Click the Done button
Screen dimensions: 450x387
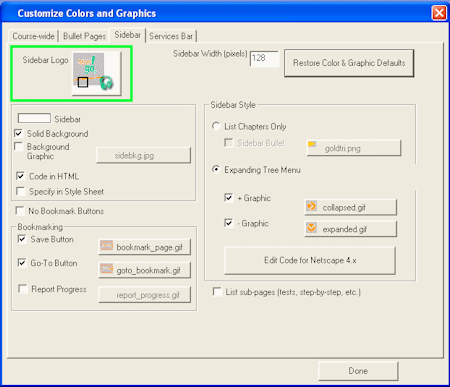(358, 371)
